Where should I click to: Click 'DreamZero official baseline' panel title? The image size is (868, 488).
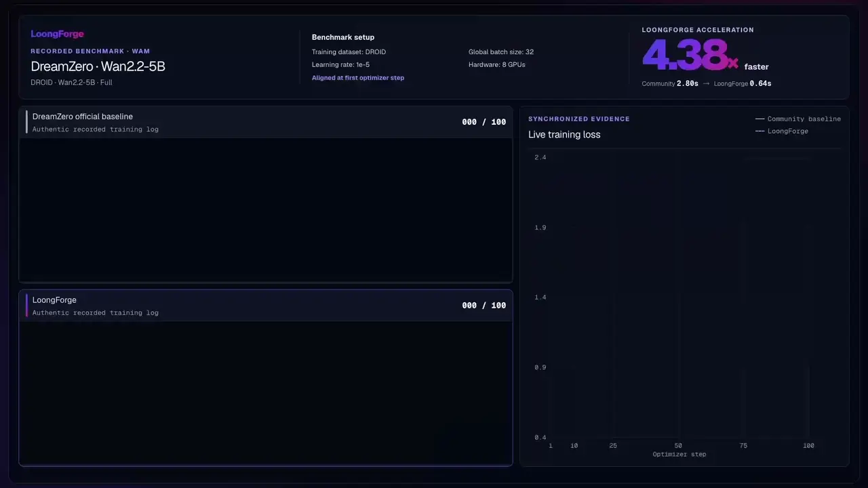[83, 117]
